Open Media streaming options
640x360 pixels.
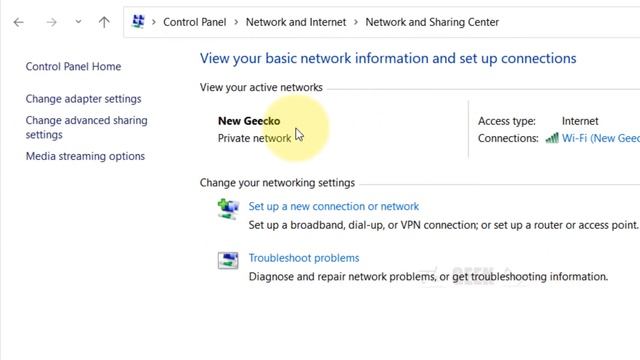pos(85,156)
